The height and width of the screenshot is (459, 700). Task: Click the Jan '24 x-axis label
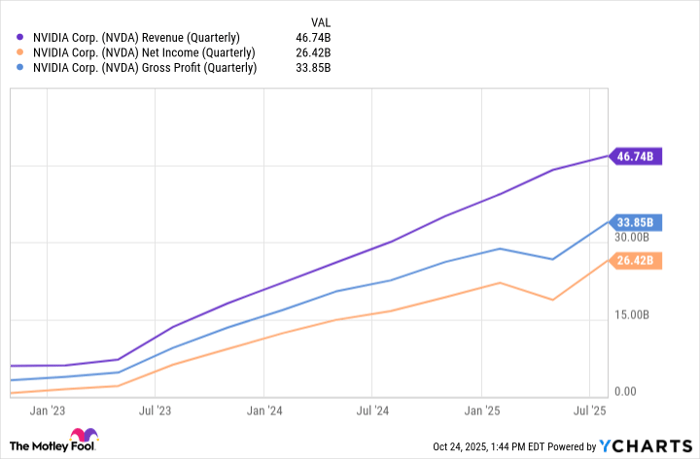[x=264, y=411]
